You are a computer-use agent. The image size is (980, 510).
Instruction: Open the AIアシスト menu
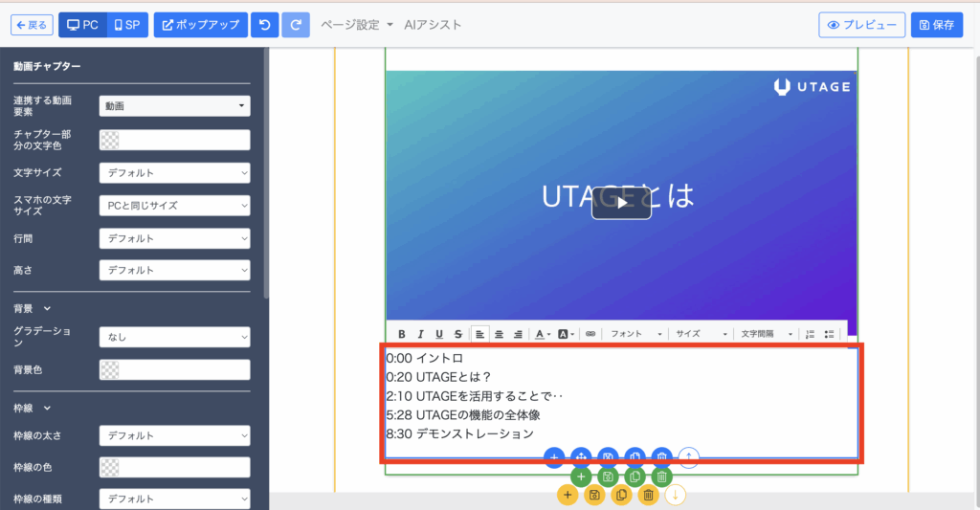click(x=433, y=25)
